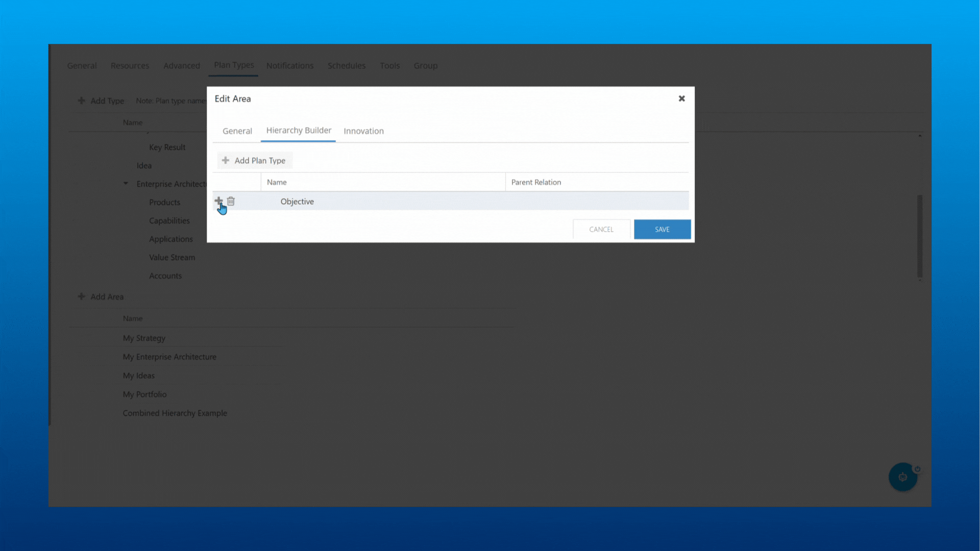Select the Hierarchy Builder tab

(x=299, y=131)
